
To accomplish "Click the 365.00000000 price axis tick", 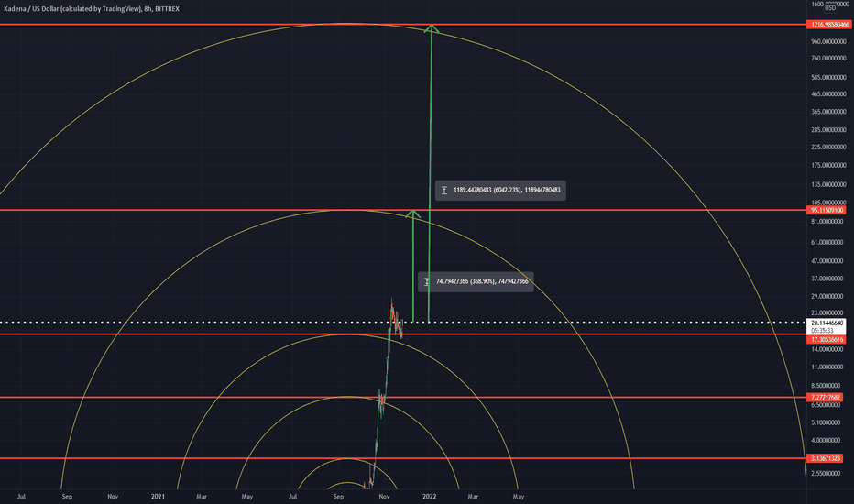I will point(828,112).
